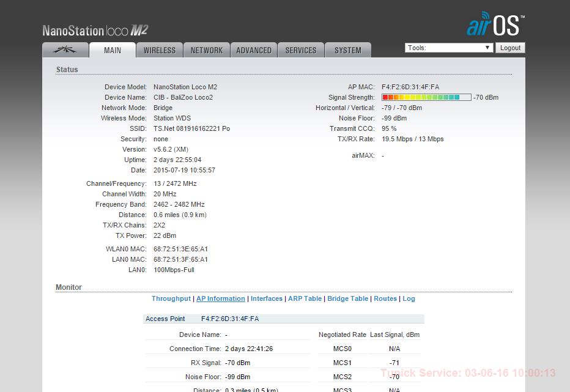Click the TX/RX Rate '19.5 Mbps / 13 Mbps'
Screen dimensions: 570x392
tap(413, 139)
